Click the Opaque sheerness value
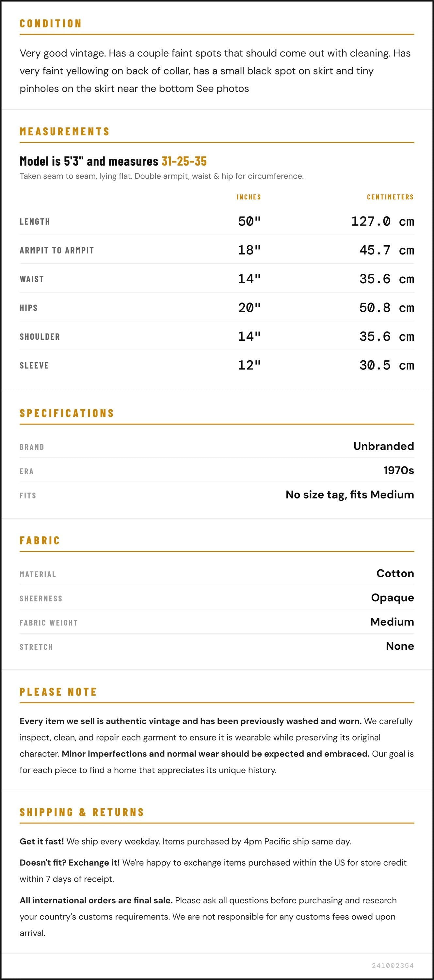This screenshot has height=980, width=434. point(393,598)
